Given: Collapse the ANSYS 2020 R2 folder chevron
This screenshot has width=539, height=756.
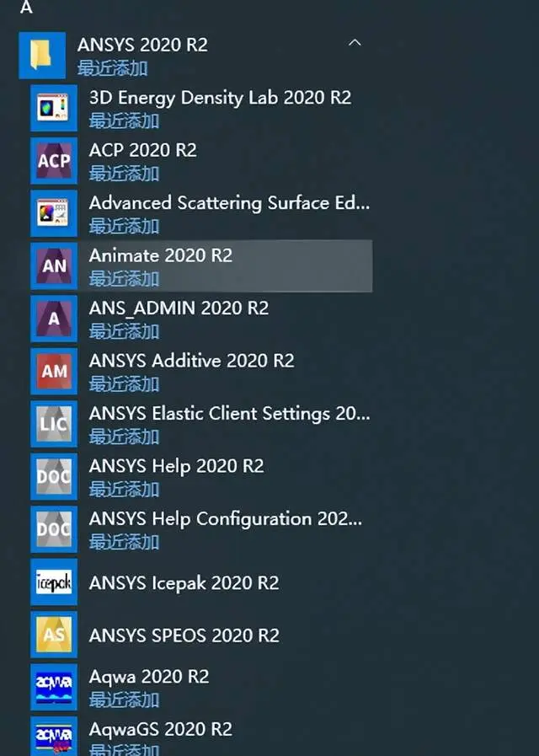Looking at the screenshot, I should point(355,43).
